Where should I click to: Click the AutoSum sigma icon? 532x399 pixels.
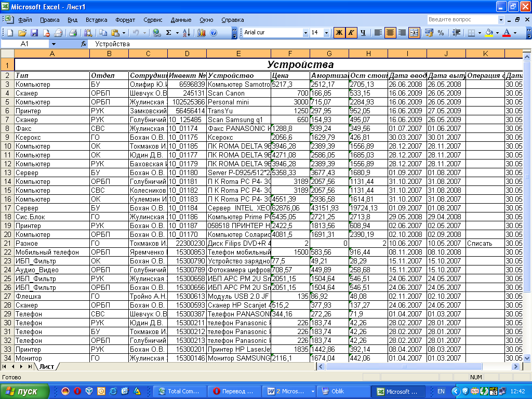(x=169, y=33)
